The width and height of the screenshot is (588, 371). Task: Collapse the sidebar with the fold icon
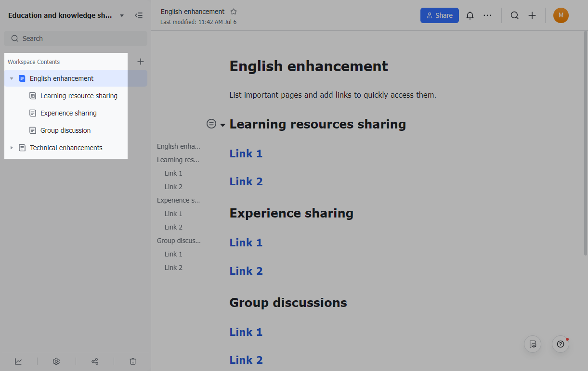point(139,15)
